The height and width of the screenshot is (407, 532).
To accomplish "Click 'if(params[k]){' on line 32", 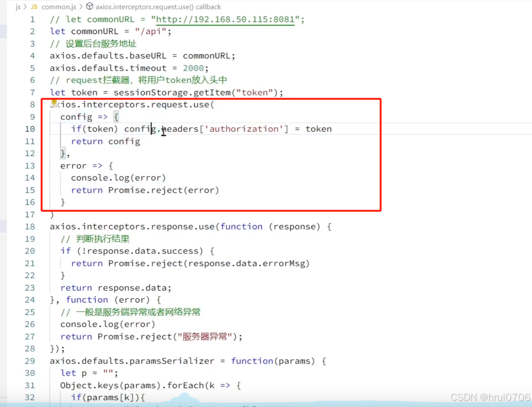I will point(108,397).
